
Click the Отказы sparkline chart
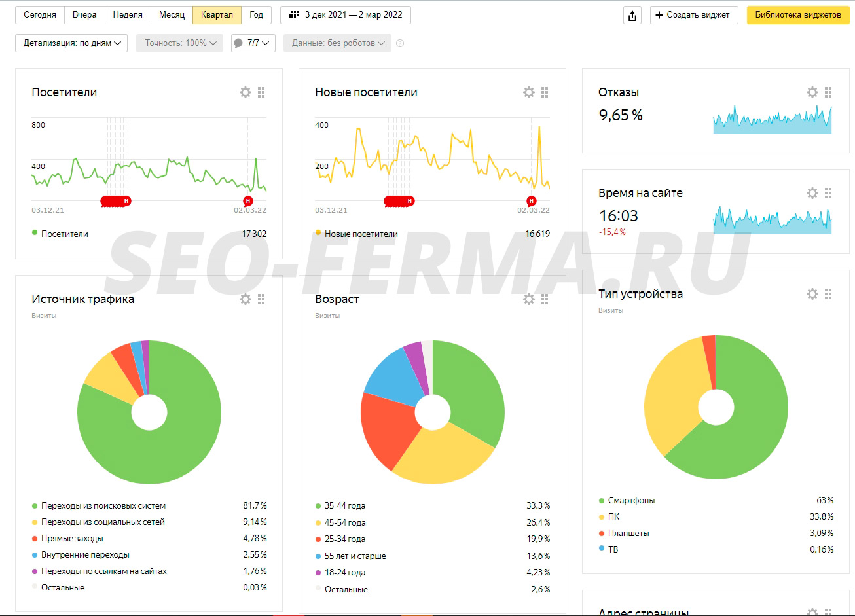pos(773,119)
